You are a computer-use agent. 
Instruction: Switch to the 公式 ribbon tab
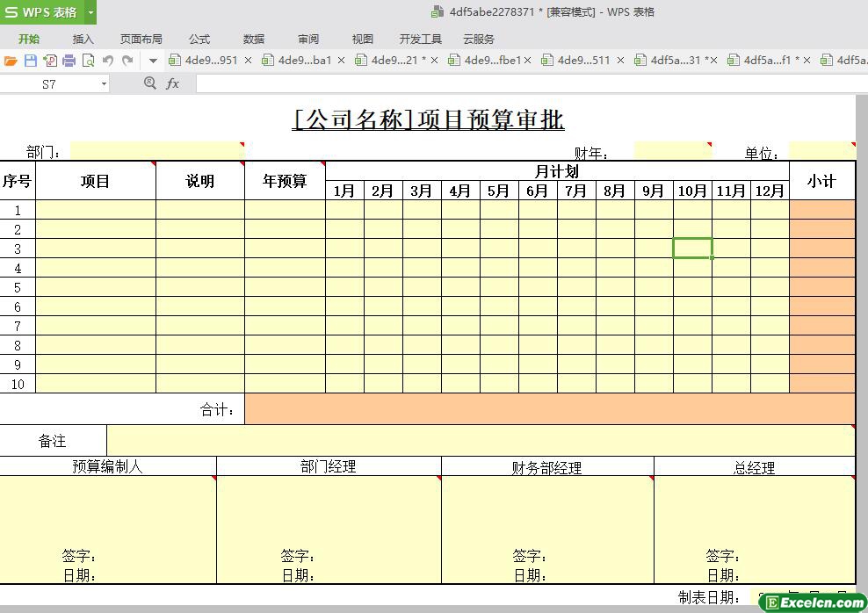(199, 39)
